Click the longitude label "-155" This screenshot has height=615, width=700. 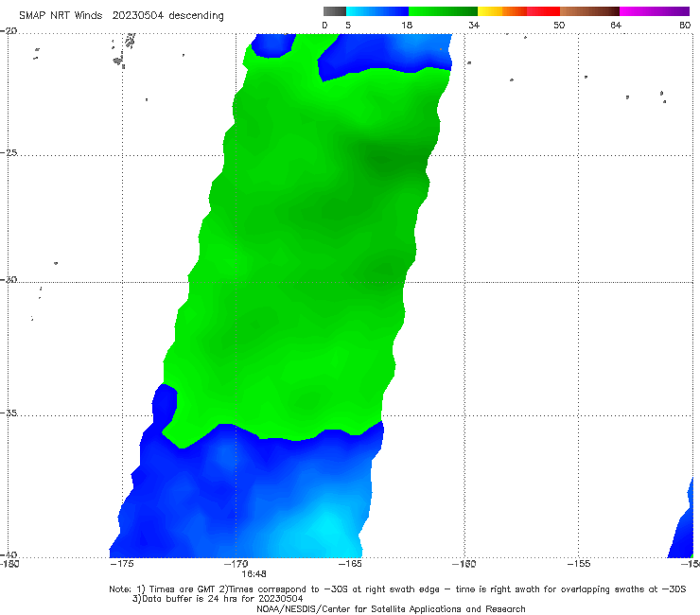click(579, 563)
